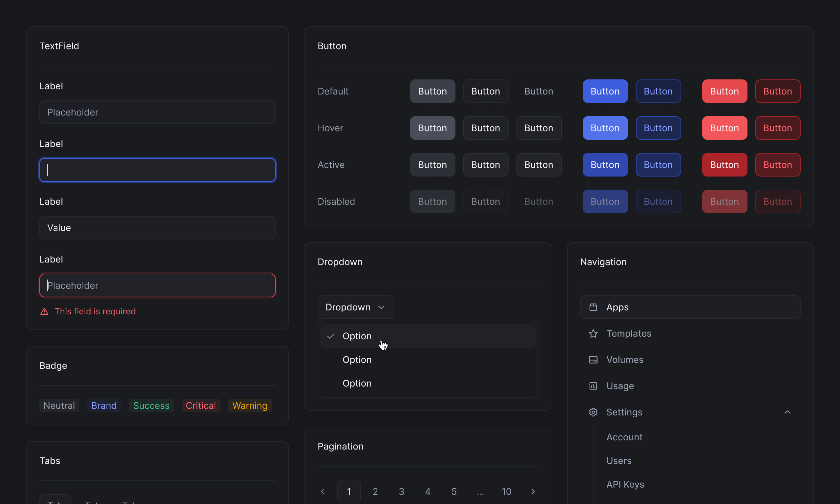Go to page 1 in pagination
The image size is (840, 504).
(x=349, y=492)
